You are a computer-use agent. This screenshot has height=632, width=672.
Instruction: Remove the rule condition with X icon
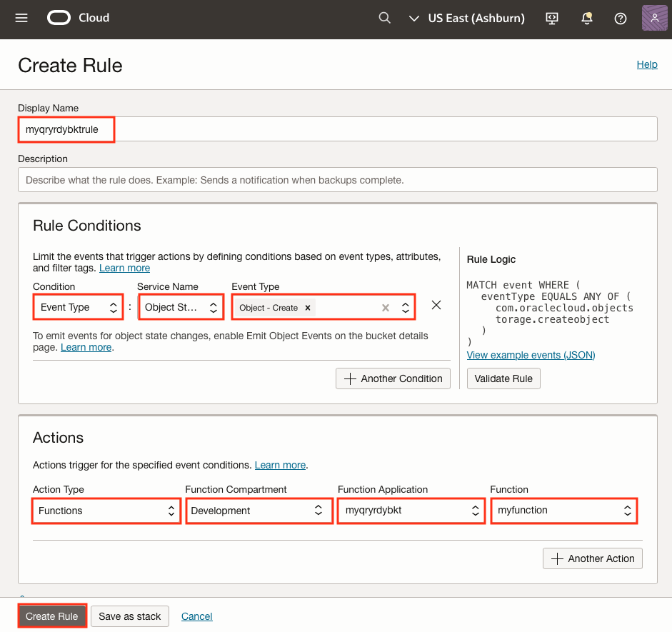click(436, 306)
